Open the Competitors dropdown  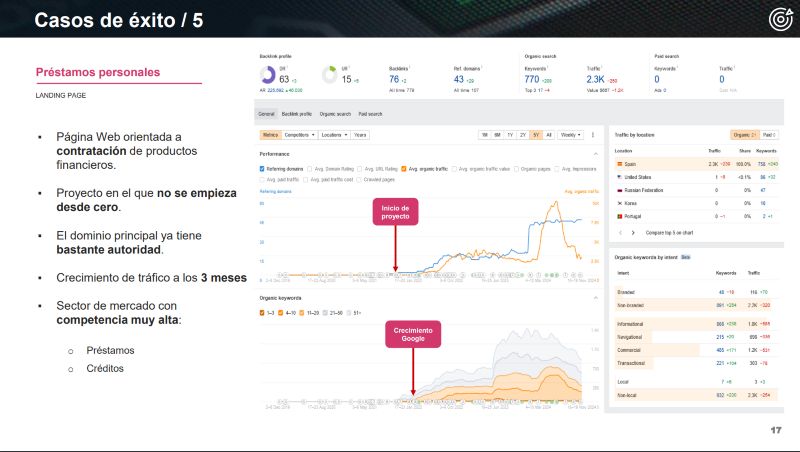click(x=300, y=134)
